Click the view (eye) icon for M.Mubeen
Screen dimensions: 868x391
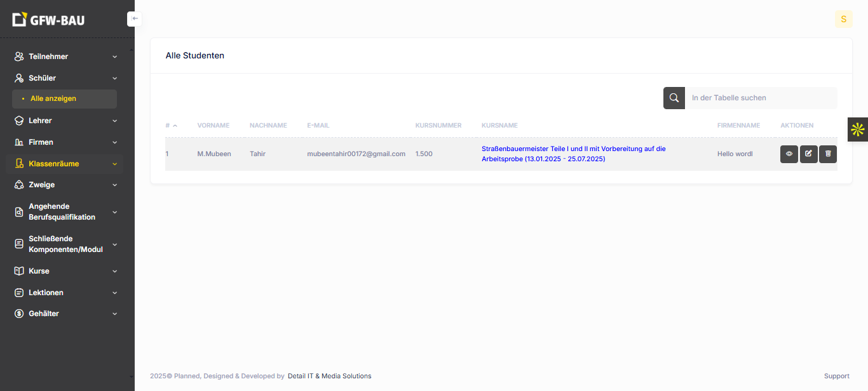[x=789, y=154]
